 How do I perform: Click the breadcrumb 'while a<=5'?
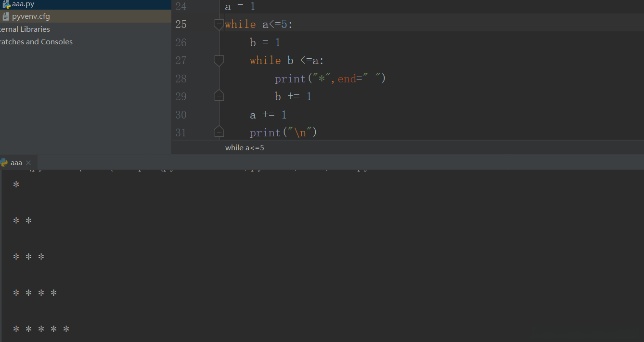click(245, 148)
